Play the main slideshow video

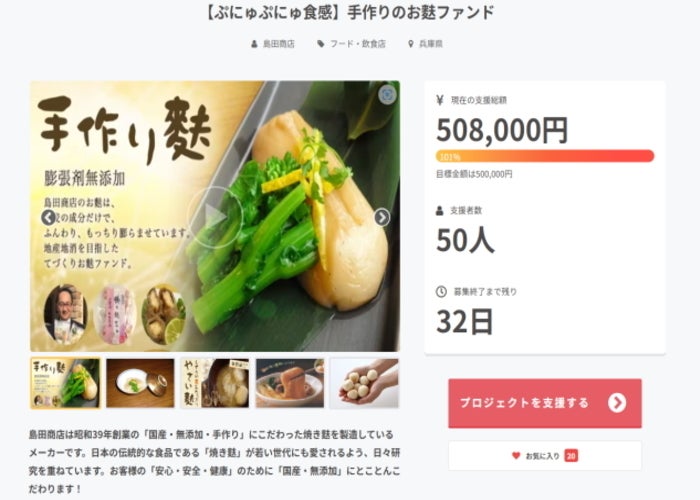tap(215, 217)
